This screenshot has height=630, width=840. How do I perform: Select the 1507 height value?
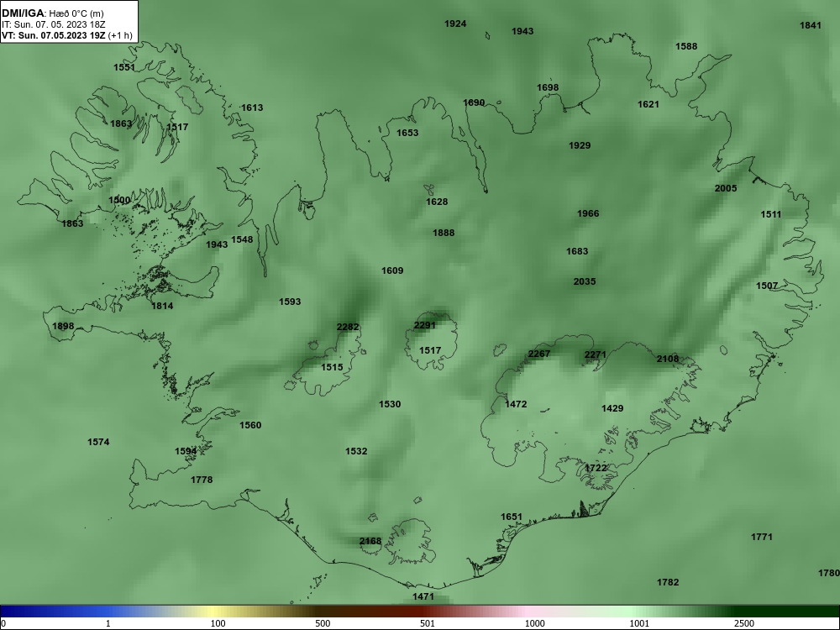coord(767,286)
